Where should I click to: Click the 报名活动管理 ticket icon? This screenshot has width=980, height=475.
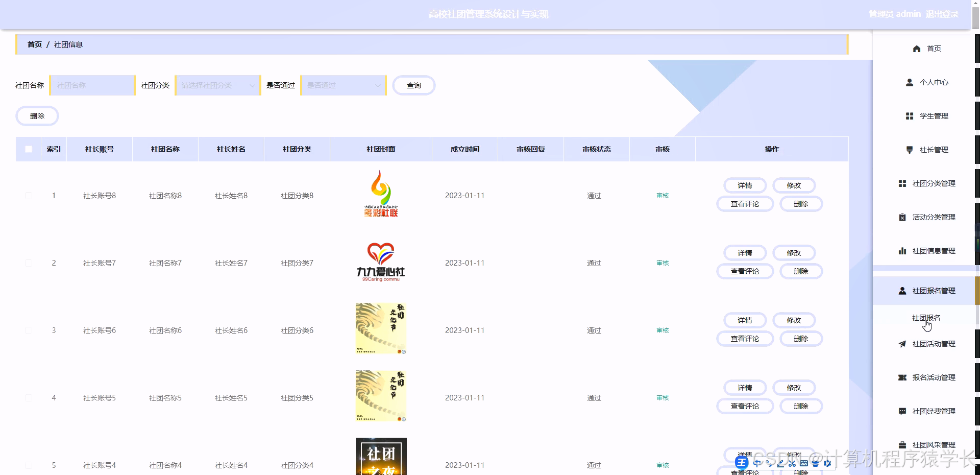click(x=902, y=377)
